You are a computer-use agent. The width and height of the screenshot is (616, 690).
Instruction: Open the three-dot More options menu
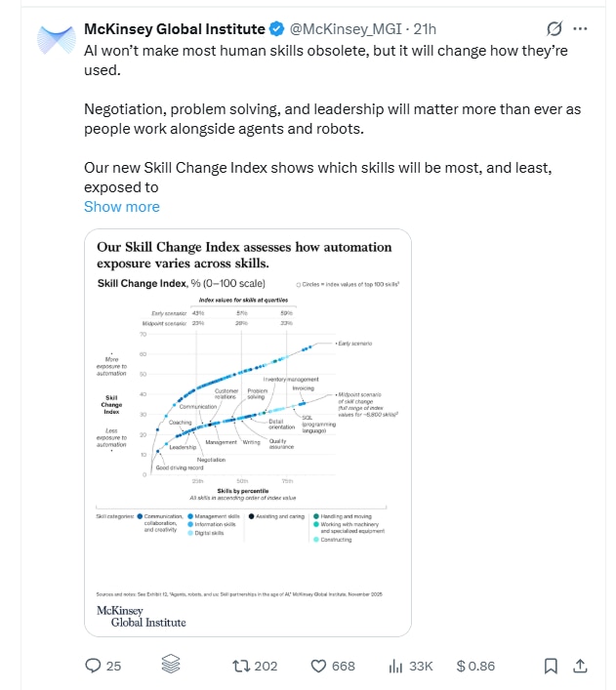coord(583,28)
